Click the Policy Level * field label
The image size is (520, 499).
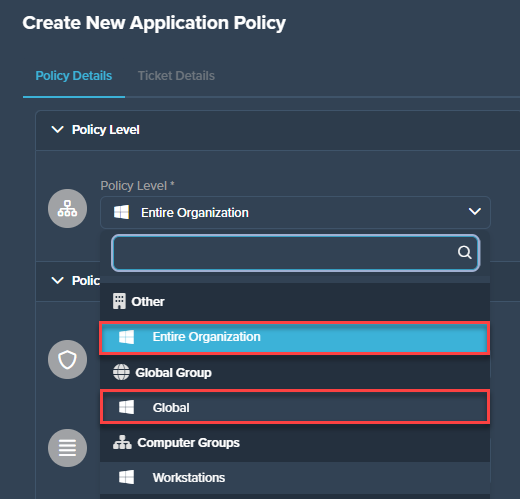click(x=137, y=186)
